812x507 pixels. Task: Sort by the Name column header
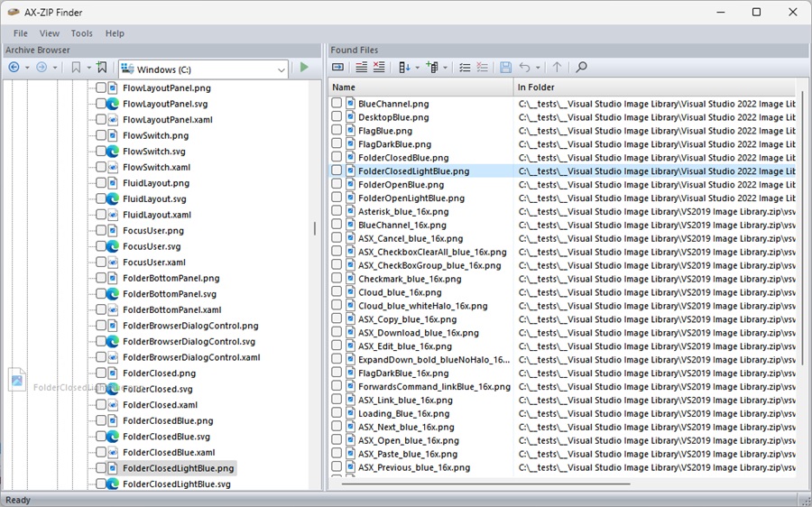pyautogui.click(x=421, y=88)
